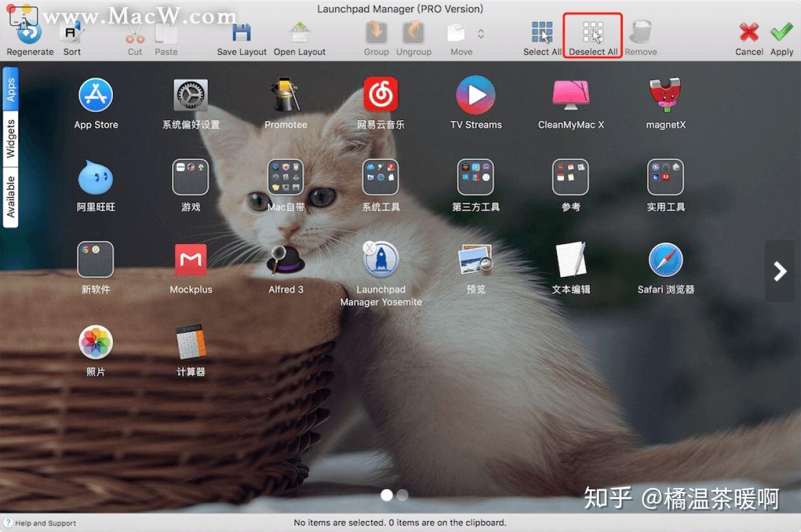Switch to the Available sidebar tab
Image resolution: width=801 pixels, height=532 pixels.
coord(10,190)
